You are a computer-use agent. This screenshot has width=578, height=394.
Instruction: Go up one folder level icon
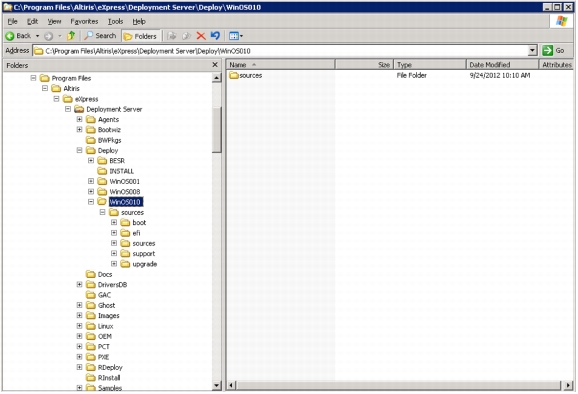click(x=71, y=36)
